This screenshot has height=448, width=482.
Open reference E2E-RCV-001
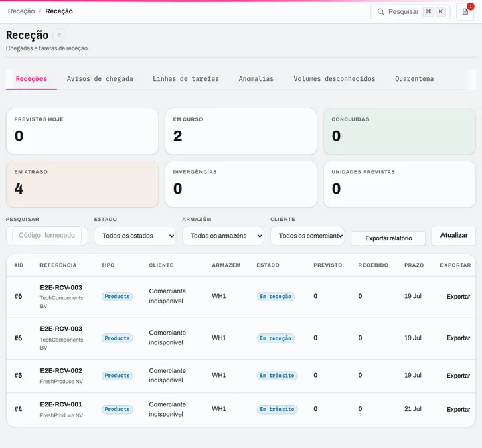pos(61,404)
